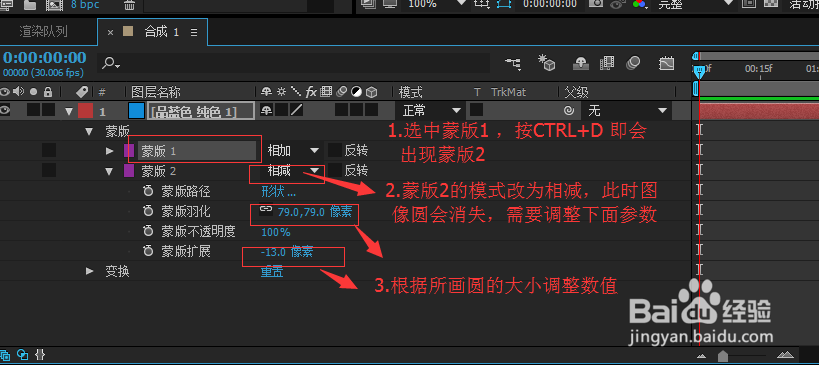Click the trash delete icon near 8 bpc
The width and height of the screenshot is (819, 365).
[128, 5]
